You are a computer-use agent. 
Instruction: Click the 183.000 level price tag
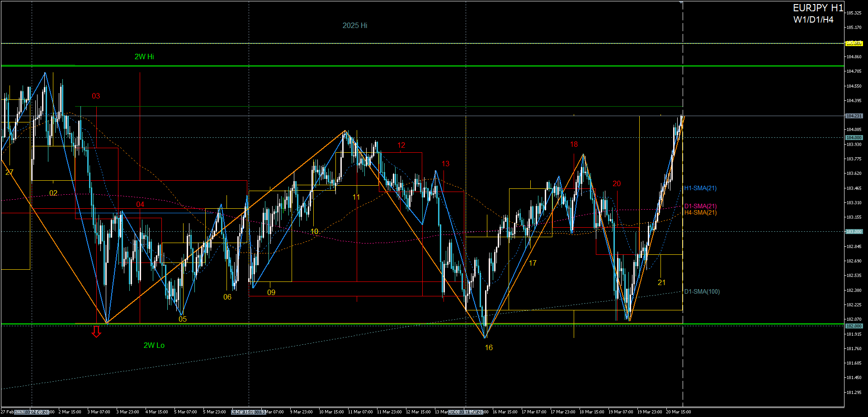click(854, 231)
